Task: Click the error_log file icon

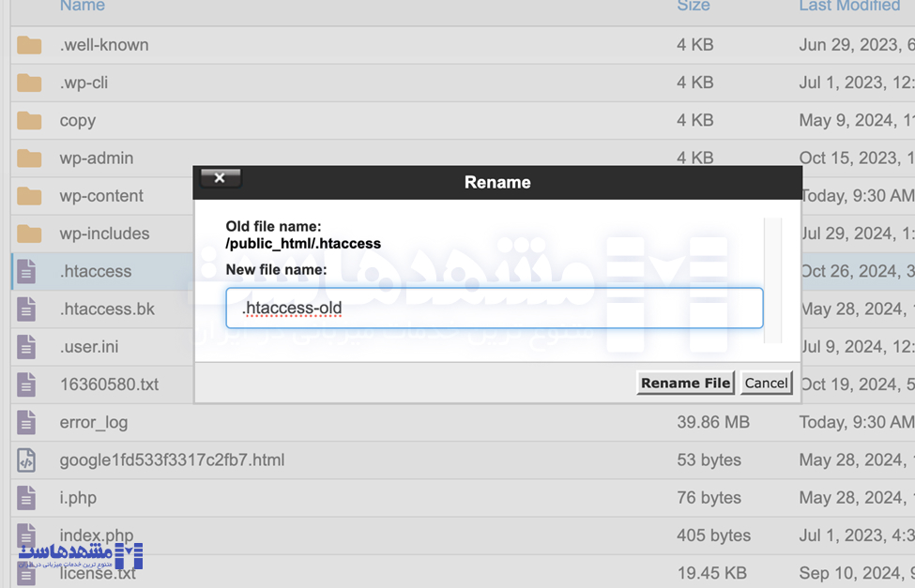Action: (x=26, y=423)
